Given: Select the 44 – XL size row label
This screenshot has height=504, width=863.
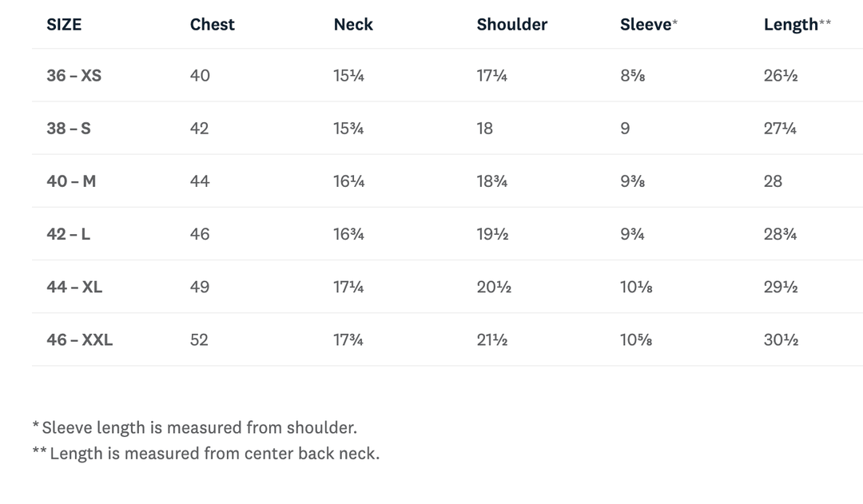Looking at the screenshot, I should tap(74, 287).
